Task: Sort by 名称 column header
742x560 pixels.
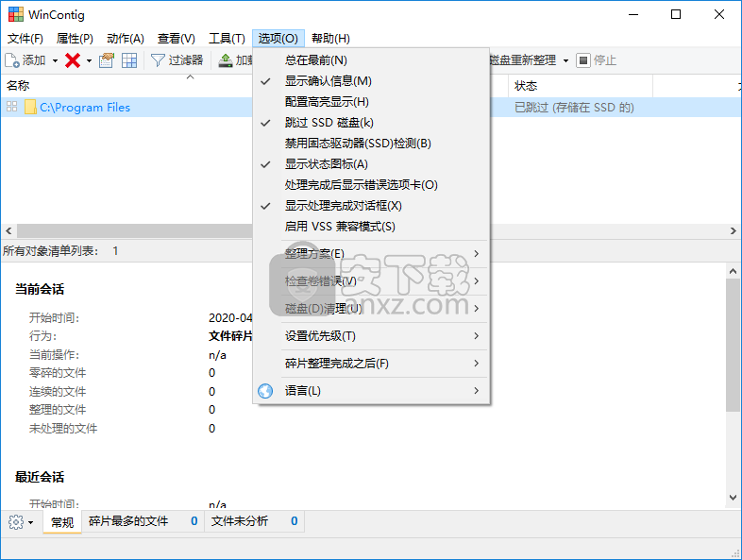Action: (x=126, y=86)
